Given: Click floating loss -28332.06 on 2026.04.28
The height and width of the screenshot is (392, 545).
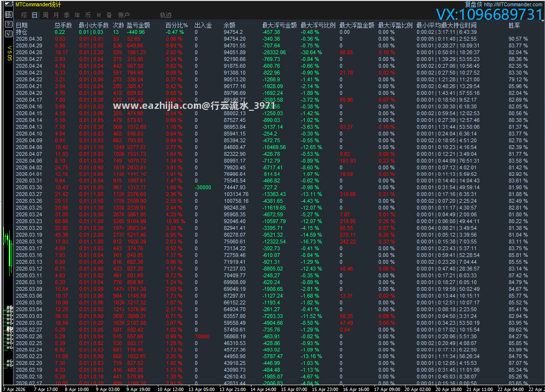Looking at the screenshot, I should tap(274, 52).
